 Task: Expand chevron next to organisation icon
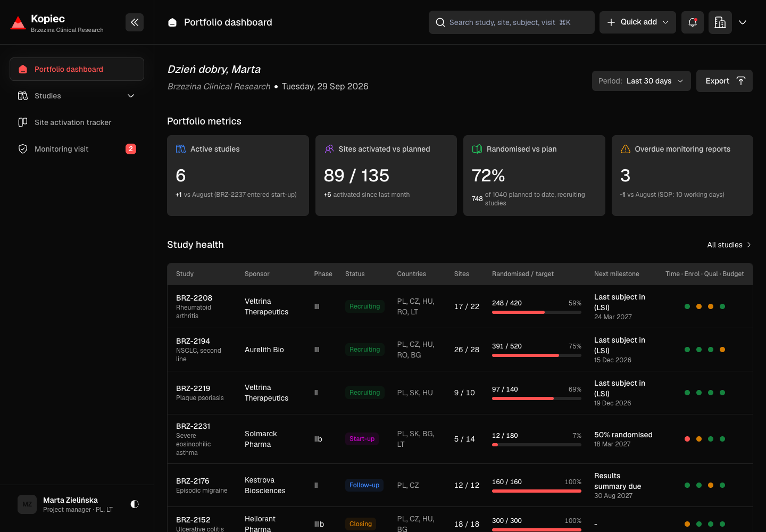click(743, 22)
